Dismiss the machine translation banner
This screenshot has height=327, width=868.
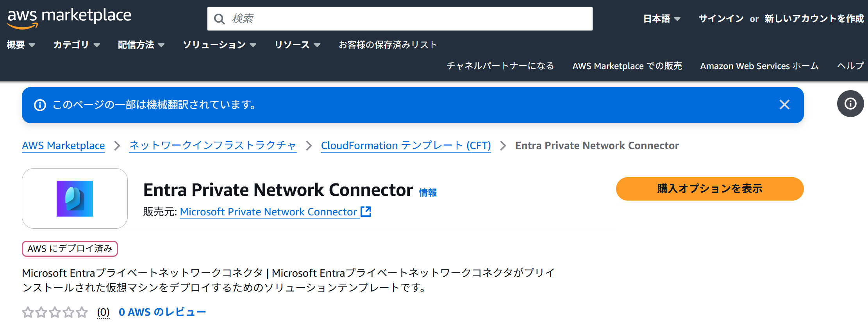pos(784,105)
